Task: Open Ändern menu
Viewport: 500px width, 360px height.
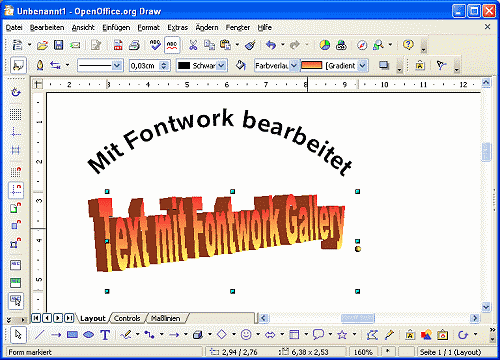Action: 207,28
